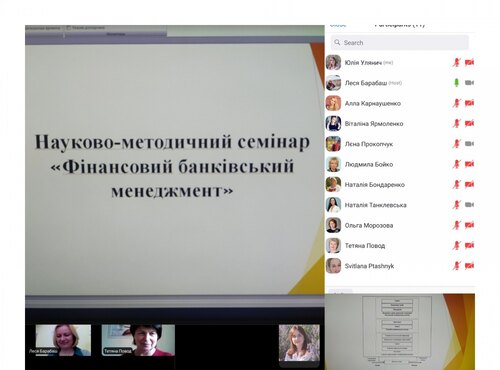Click Наталія Бондаренко muted microphone icon
Screen dimensions: 500x370
456,184
